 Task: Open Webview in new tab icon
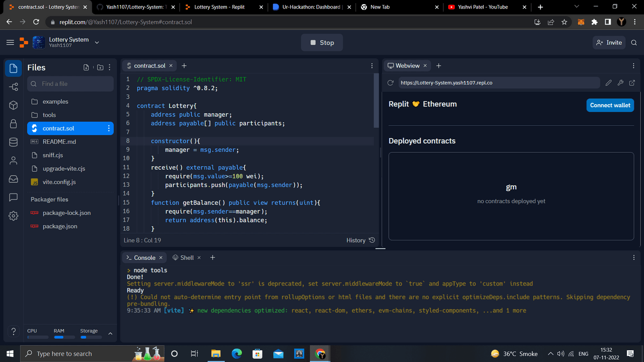[632, 83]
